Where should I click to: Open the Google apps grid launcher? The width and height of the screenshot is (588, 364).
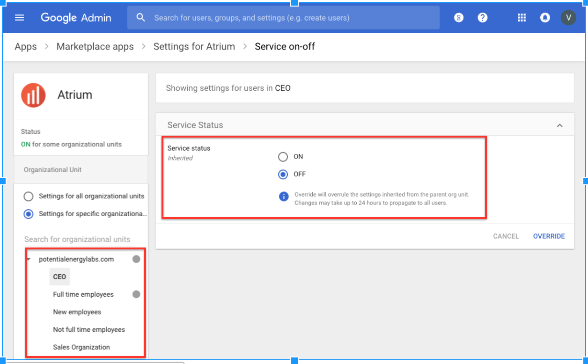(x=522, y=18)
